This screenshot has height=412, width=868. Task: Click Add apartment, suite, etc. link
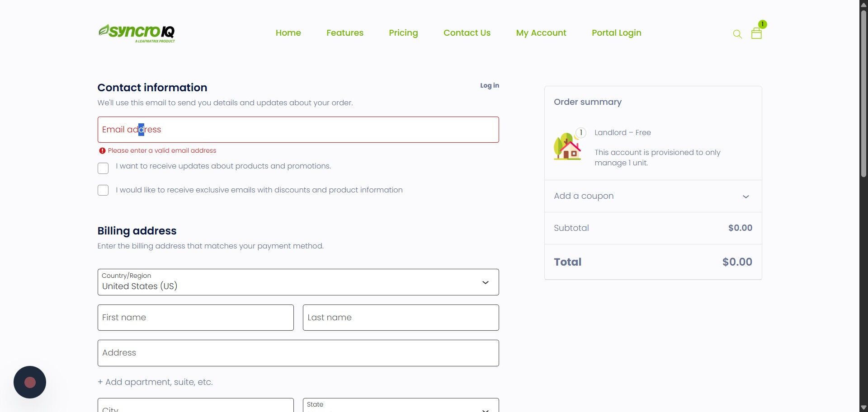click(x=155, y=382)
